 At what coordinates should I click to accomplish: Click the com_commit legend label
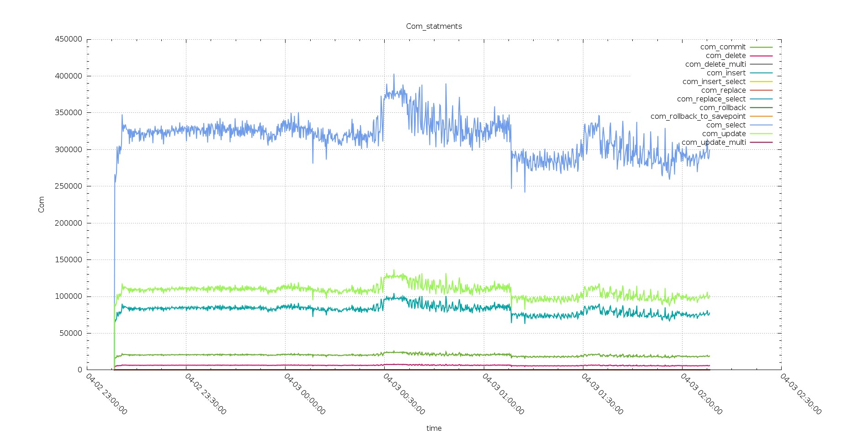point(723,47)
